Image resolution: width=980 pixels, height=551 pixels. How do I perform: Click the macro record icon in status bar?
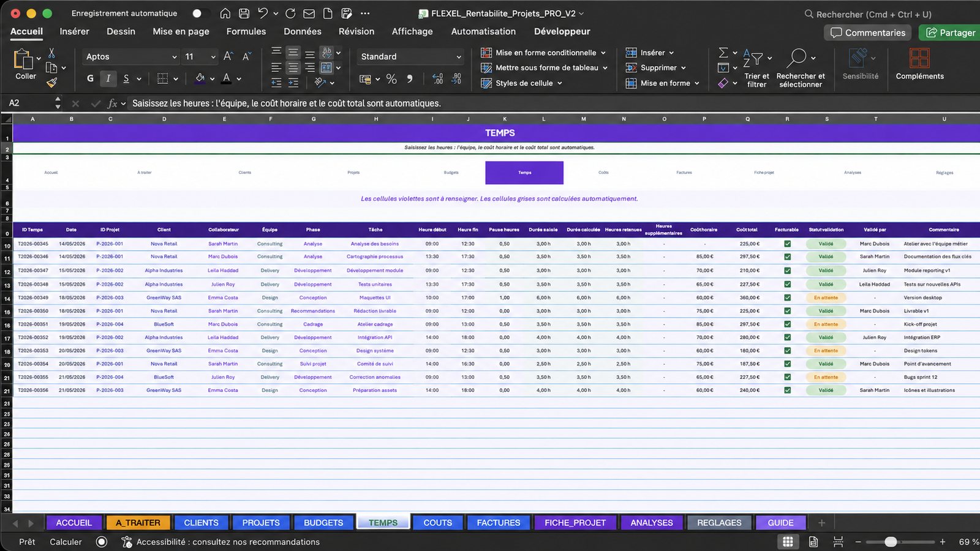pyautogui.click(x=102, y=542)
